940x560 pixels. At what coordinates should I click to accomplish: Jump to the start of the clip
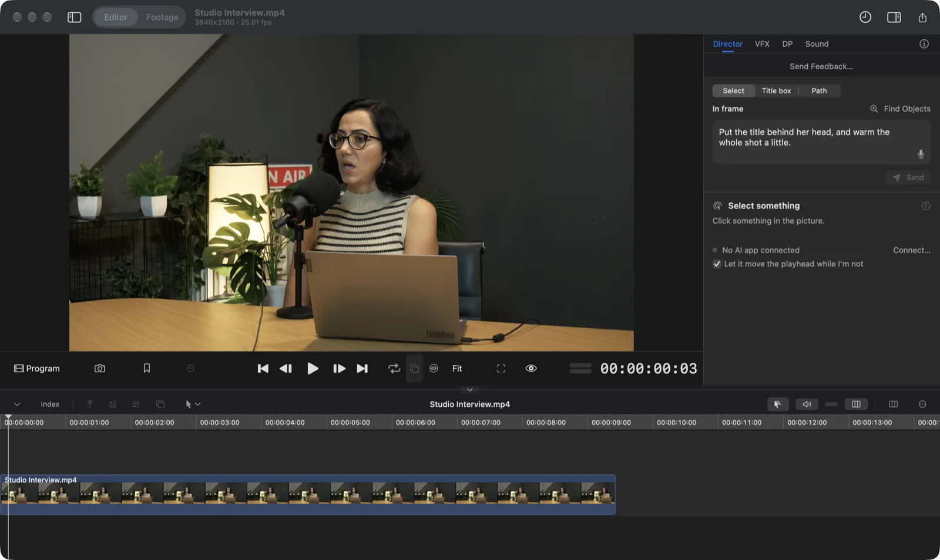tap(263, 369)
